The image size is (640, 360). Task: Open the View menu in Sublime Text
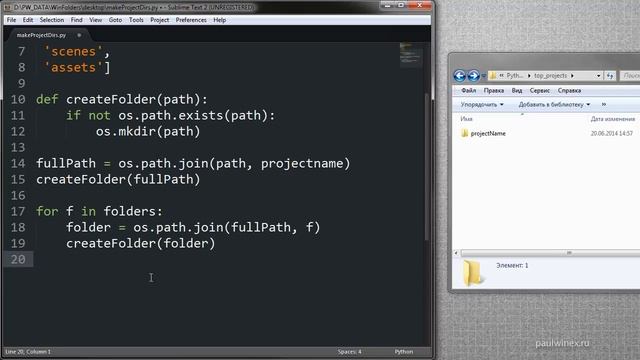pos(96,20)
